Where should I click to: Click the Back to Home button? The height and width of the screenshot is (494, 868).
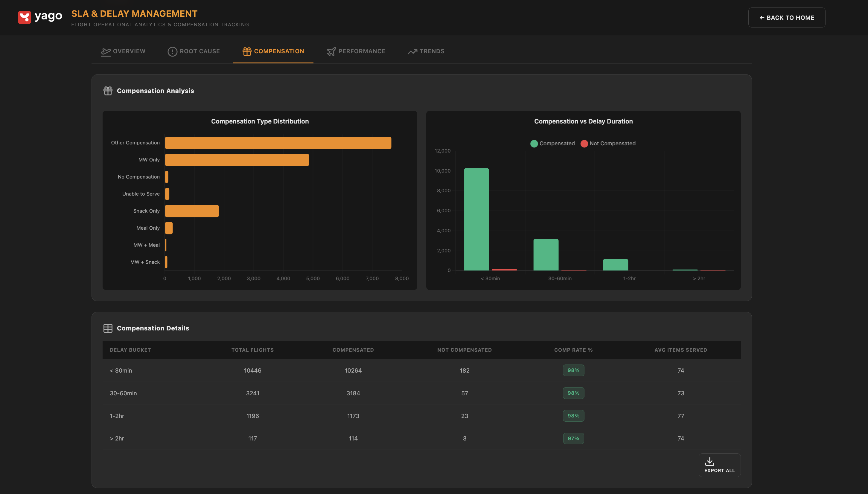[787, 17]
